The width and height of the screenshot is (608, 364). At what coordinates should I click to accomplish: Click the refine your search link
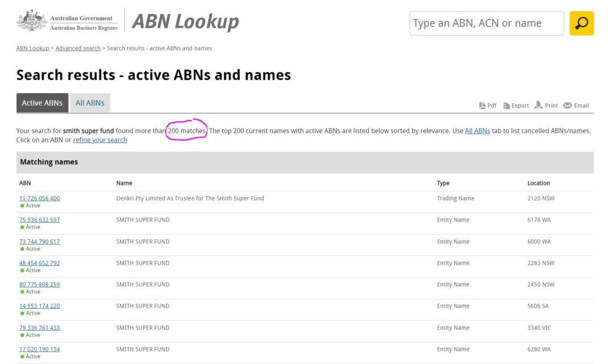click(x=99, y=140)
